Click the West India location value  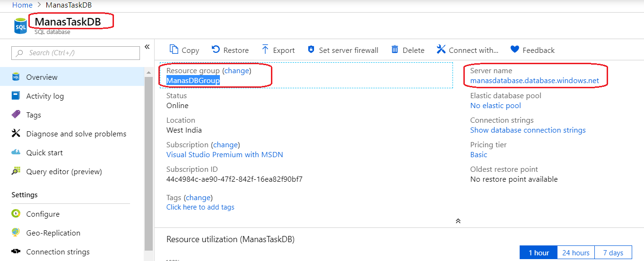[x=184, y=130]
